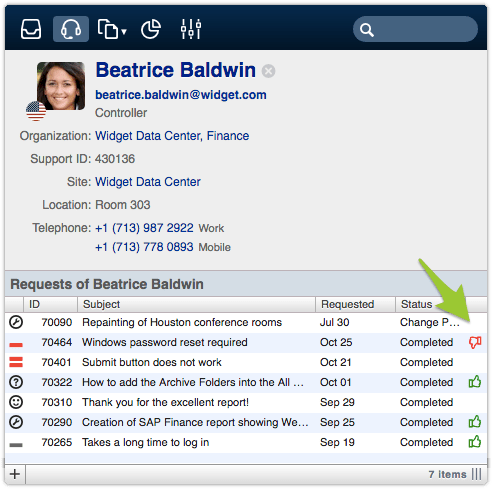Image resolution: width=492 pixels, height=489 pixels.
Task: Add a new request with plus button
Action: (x=15, y=474)
